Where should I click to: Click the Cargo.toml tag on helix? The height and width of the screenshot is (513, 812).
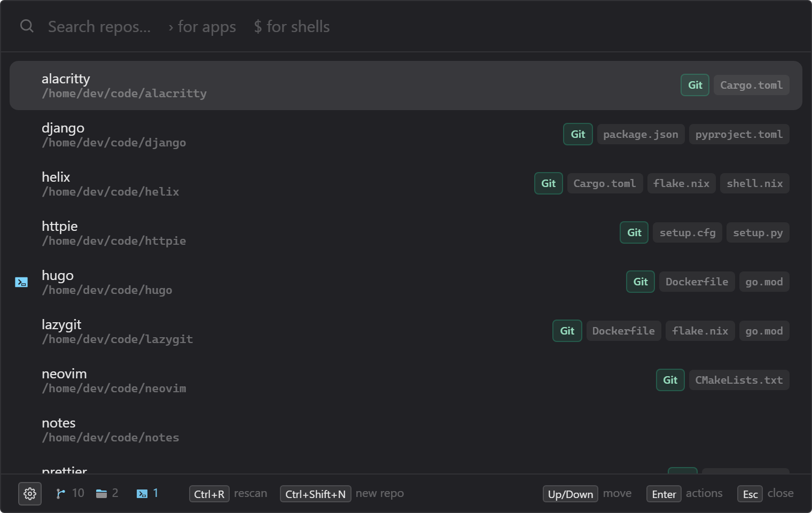click(605, 183)
